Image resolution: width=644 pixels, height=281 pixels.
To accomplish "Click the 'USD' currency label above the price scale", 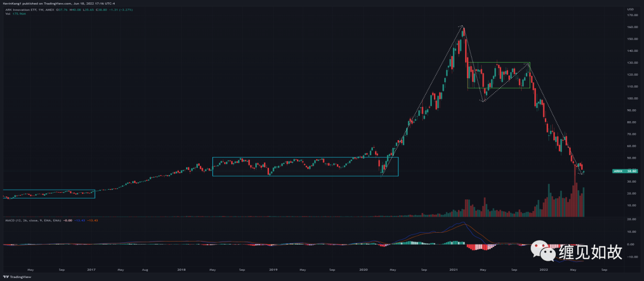I will pyautogui.click(x=630, y=9).
